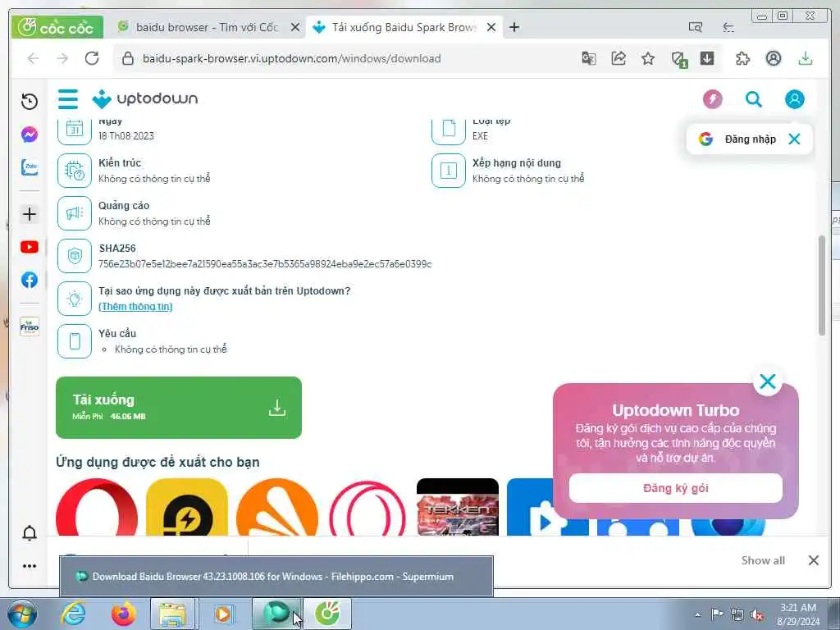
Task: Open Messenger in the sidebar
Action: coord(30,134)
